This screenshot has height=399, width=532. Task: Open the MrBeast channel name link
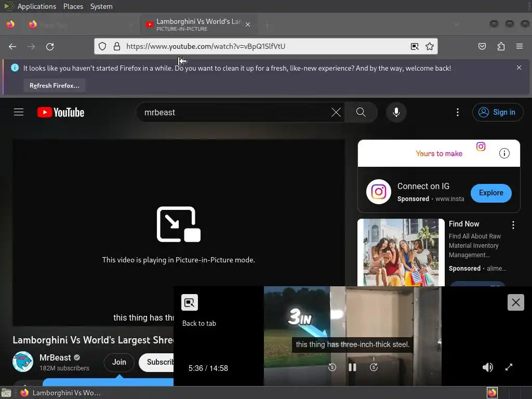click(55, 357)
